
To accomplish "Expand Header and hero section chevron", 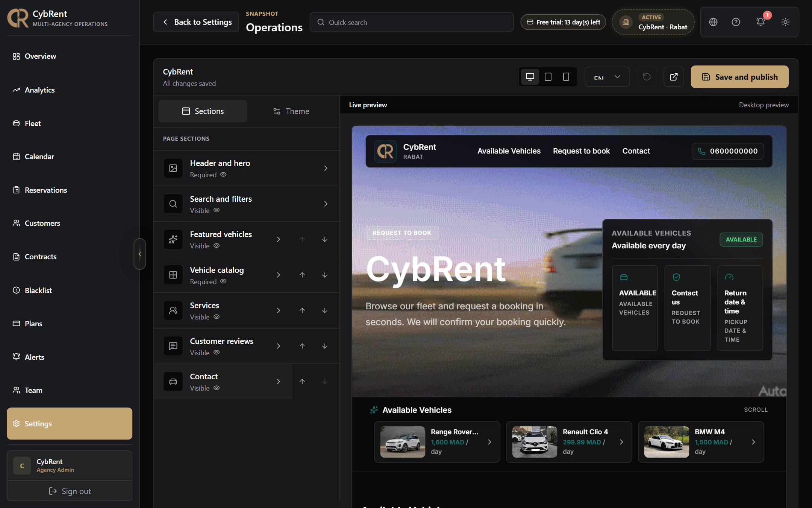I will click(326, 168).
